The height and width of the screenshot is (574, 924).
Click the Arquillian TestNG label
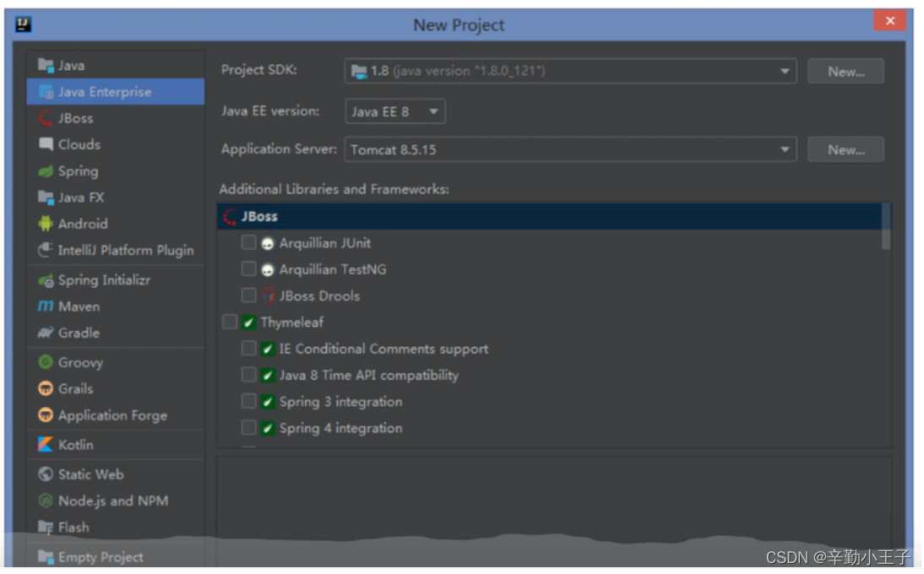pos(333,269)
